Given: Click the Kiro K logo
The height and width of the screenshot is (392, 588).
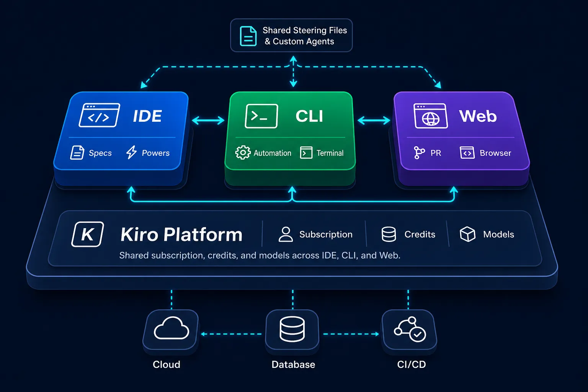Looking at the screenshot, I should click(x=88, y=234).
